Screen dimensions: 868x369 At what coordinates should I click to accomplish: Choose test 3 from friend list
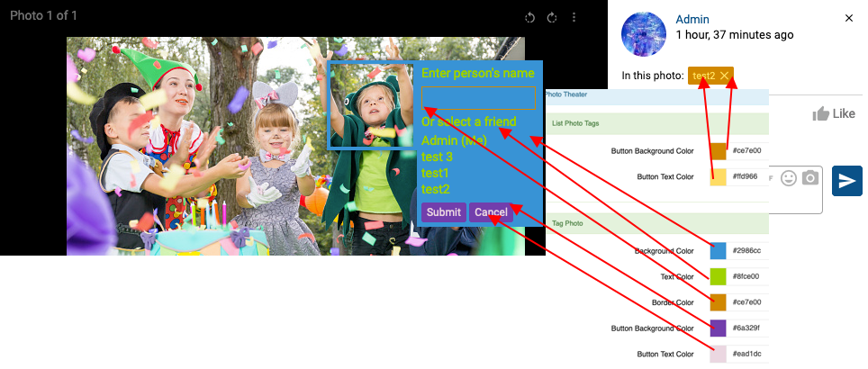[x=437, y=157]
